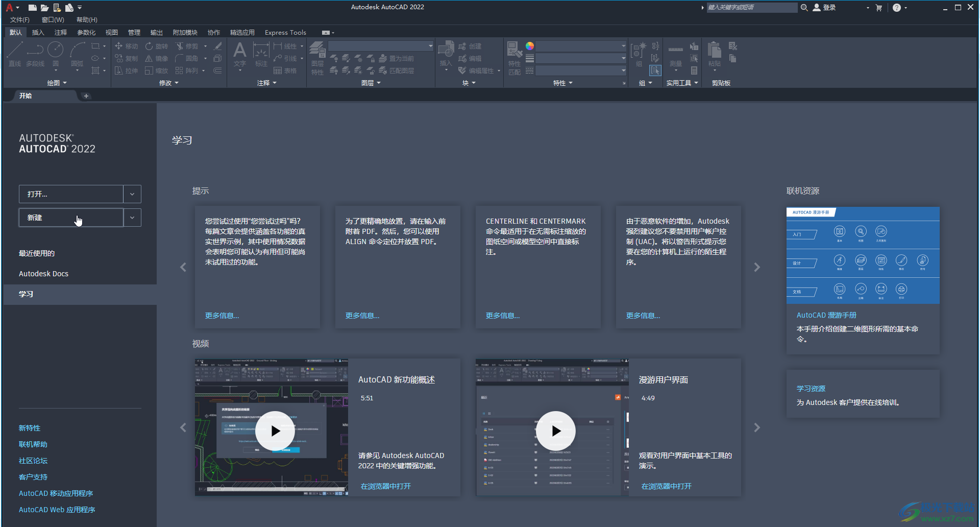Click the Mirror (镜像) tool

pos(157,58)
